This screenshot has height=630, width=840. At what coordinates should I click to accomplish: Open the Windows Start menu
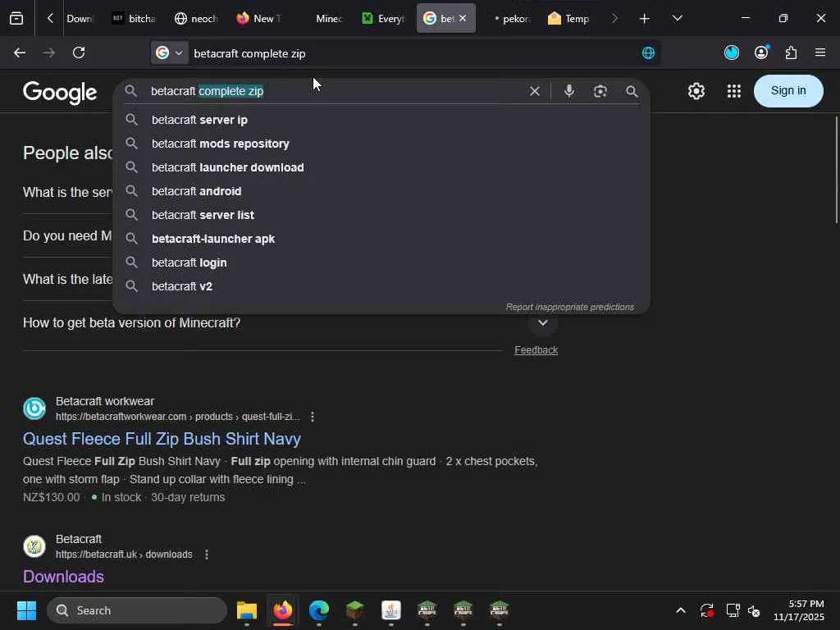click(x=26, y=610)
